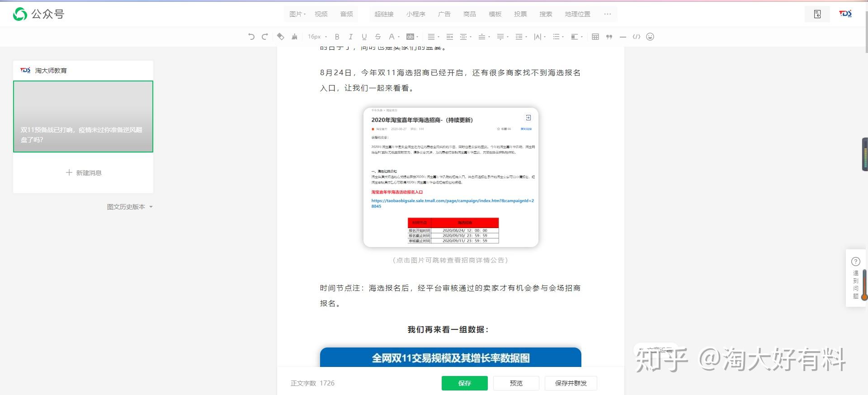Toggle underline formatting
Image resolution: width=868 pixels, height=395 pixels.
coord(364,37)
